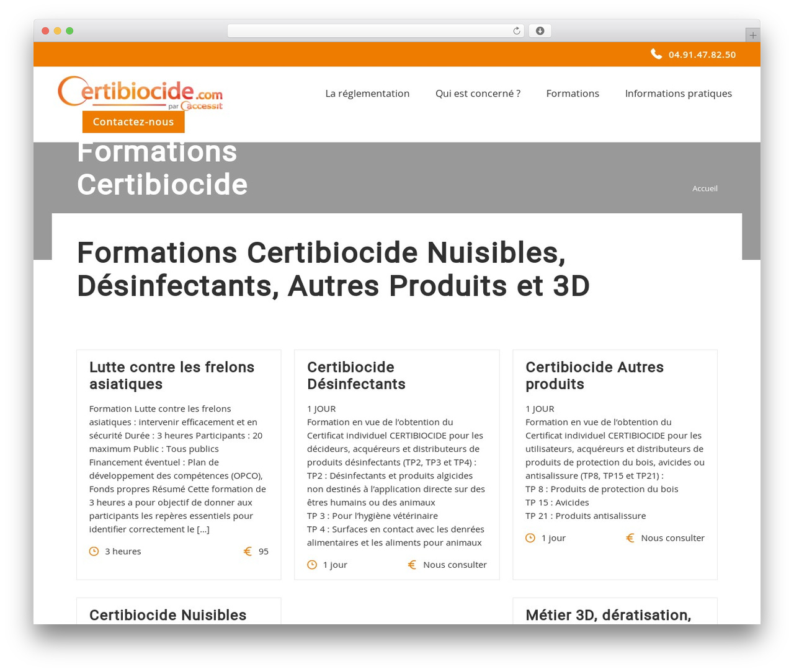The width and height of the screenshot is (794, 672).
Task: Click the Contactez-nous button
Action: (x=133, y=122)
